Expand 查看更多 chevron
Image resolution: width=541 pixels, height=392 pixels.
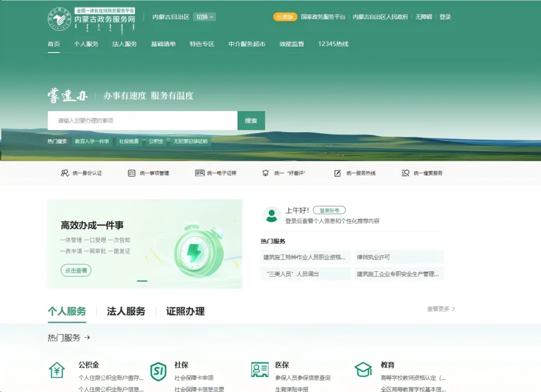(x=453, y=309)
